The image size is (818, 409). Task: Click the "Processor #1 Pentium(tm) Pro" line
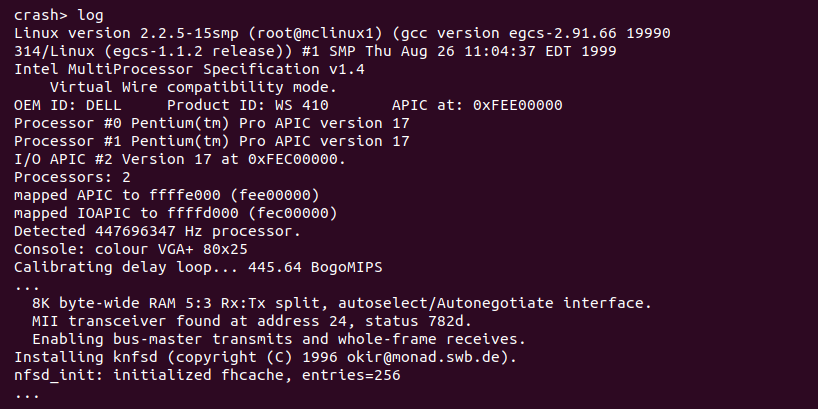tap(135, 141)
